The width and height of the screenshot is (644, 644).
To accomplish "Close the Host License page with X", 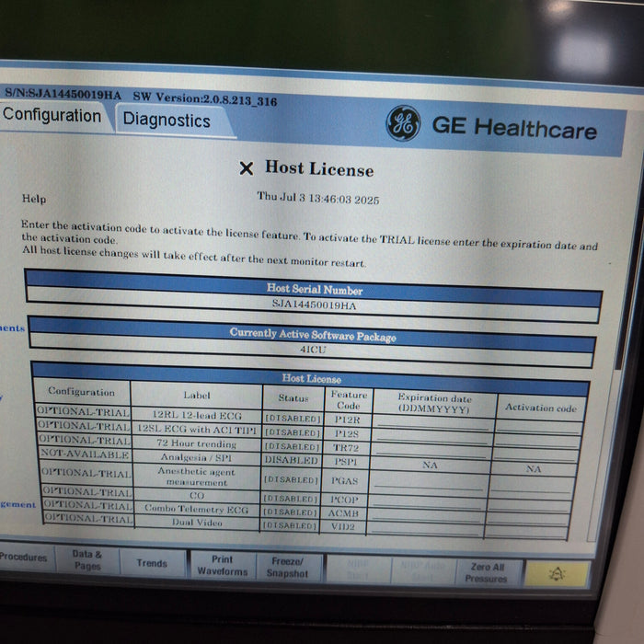I will (x=247, y=168).
